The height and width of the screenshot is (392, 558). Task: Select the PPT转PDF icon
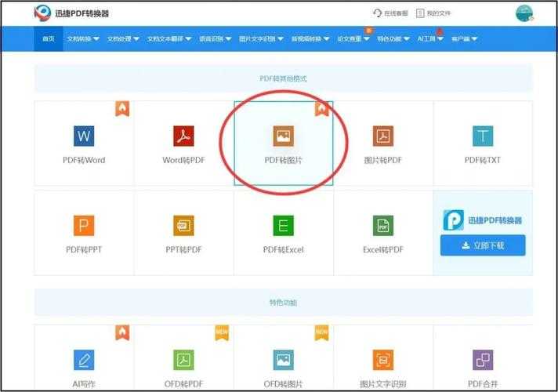click(x=183, y=225)
